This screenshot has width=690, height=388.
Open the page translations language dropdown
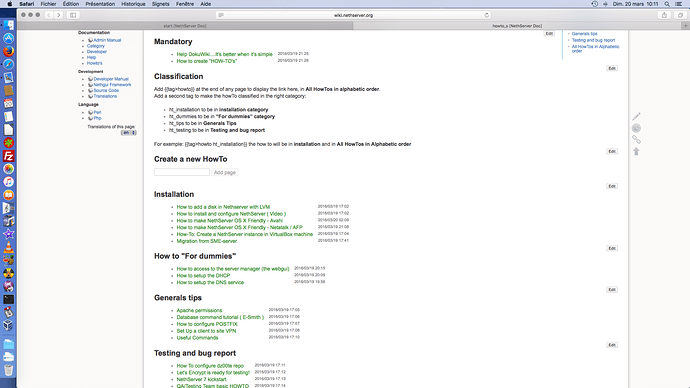point(128,132)
